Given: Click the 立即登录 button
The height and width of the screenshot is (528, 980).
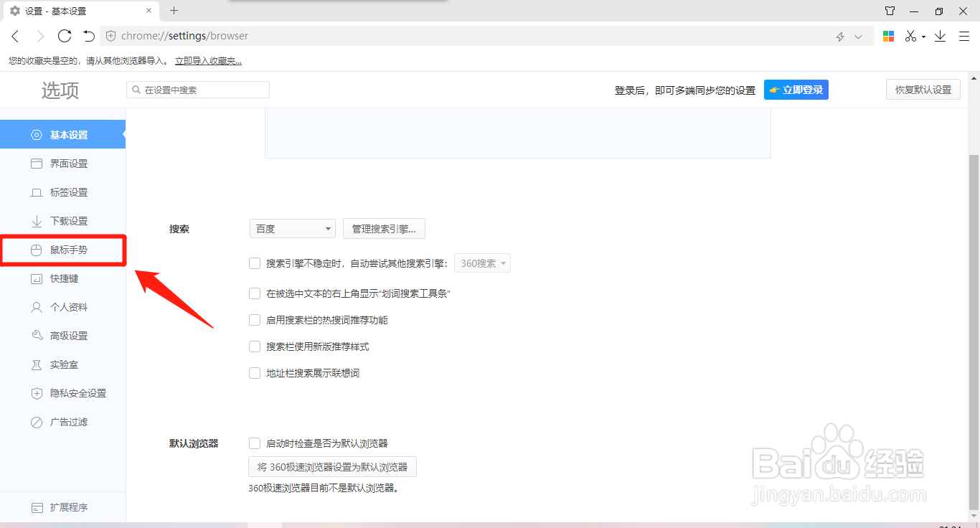Looking at the screenshot, I should click(x=796, y=90).
